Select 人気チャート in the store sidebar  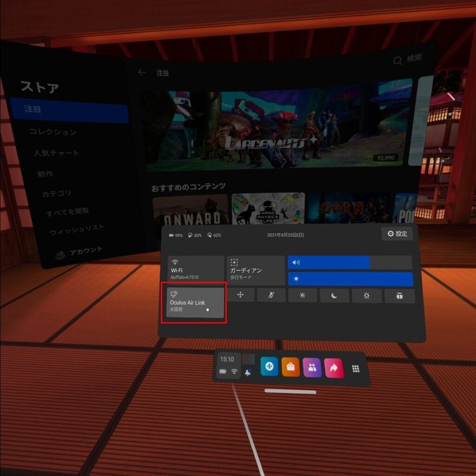[x=57, y=153]
